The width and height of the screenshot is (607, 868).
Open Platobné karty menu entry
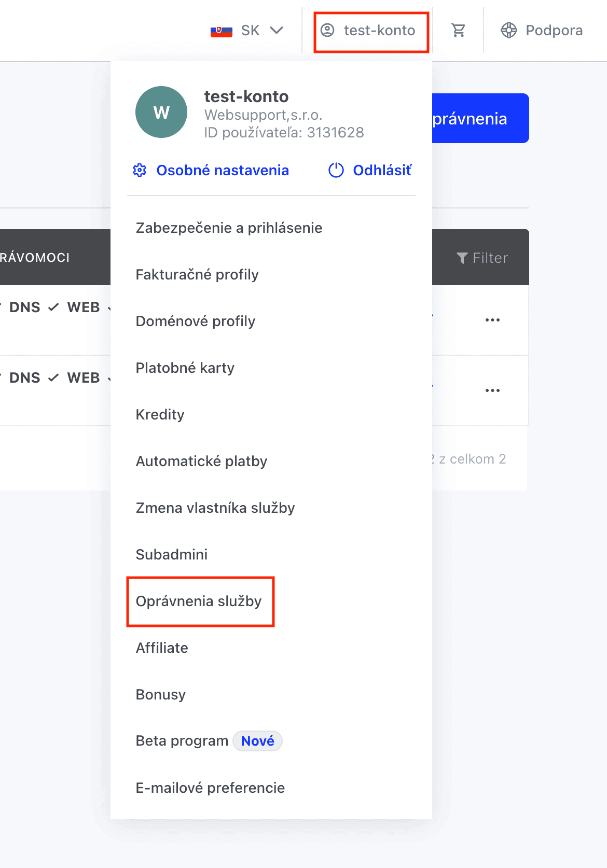(x=185, y=368)
